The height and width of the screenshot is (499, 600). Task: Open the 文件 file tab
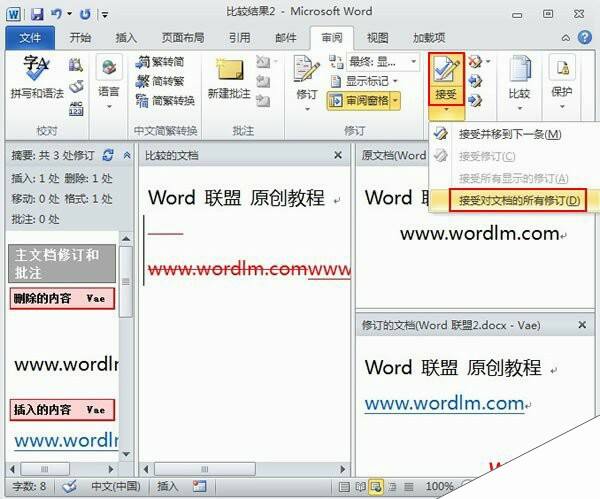click(30, 38)
